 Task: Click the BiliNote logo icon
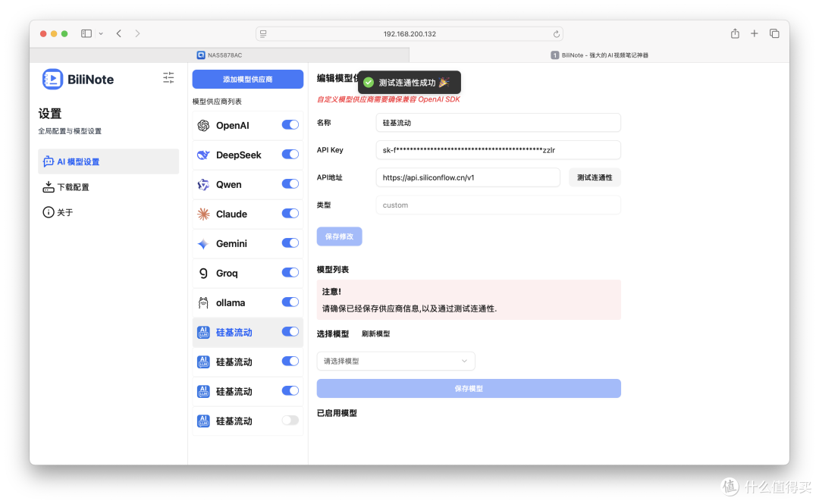(52, 80)
